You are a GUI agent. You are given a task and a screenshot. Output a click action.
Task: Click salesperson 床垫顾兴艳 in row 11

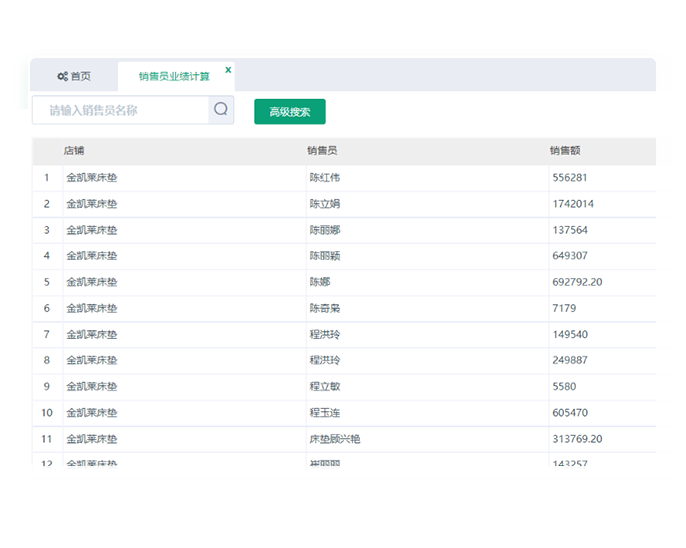point(335,439)
